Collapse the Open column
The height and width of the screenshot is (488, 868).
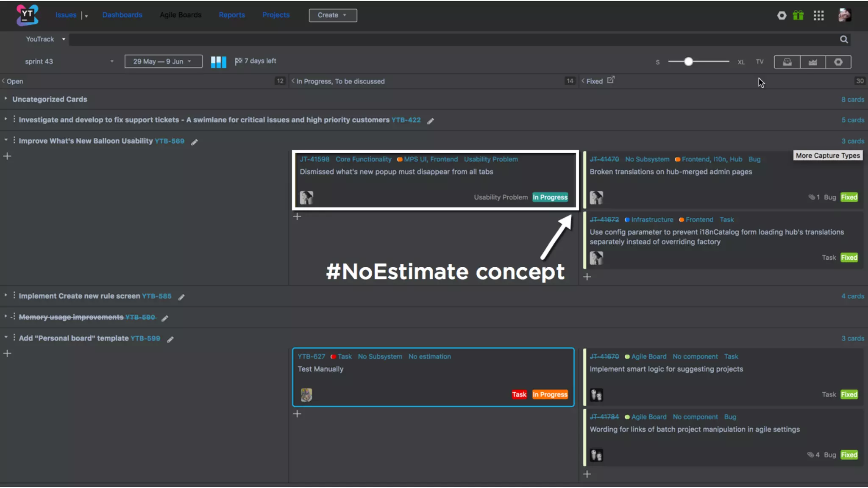tap(3, 81)
